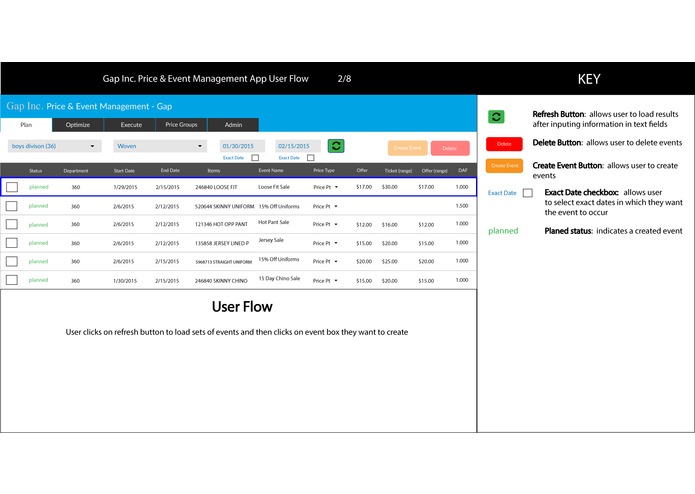Open the boys division (36) dropdown
695x494 pixels.
(x=55, y=146)
